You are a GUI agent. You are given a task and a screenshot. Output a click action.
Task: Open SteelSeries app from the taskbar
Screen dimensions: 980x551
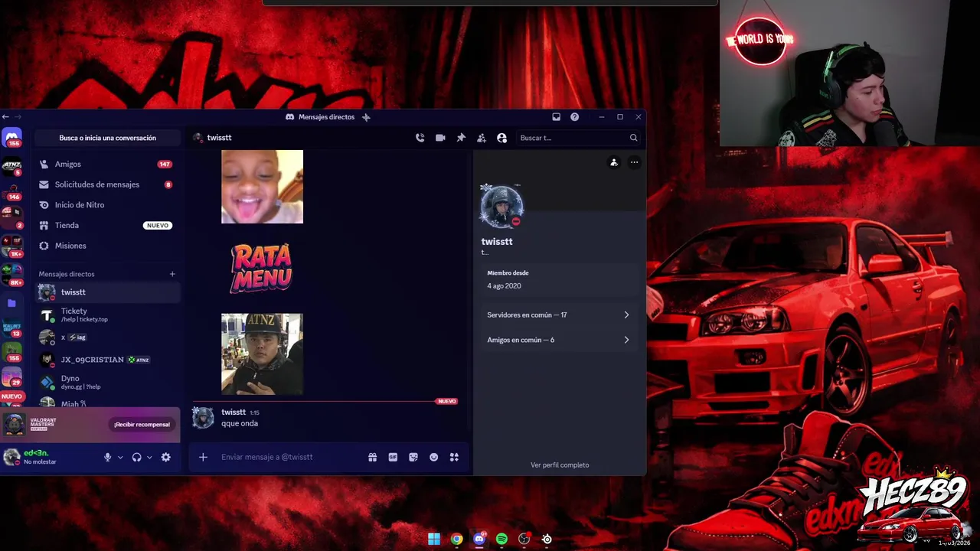[x=547, y=539]
